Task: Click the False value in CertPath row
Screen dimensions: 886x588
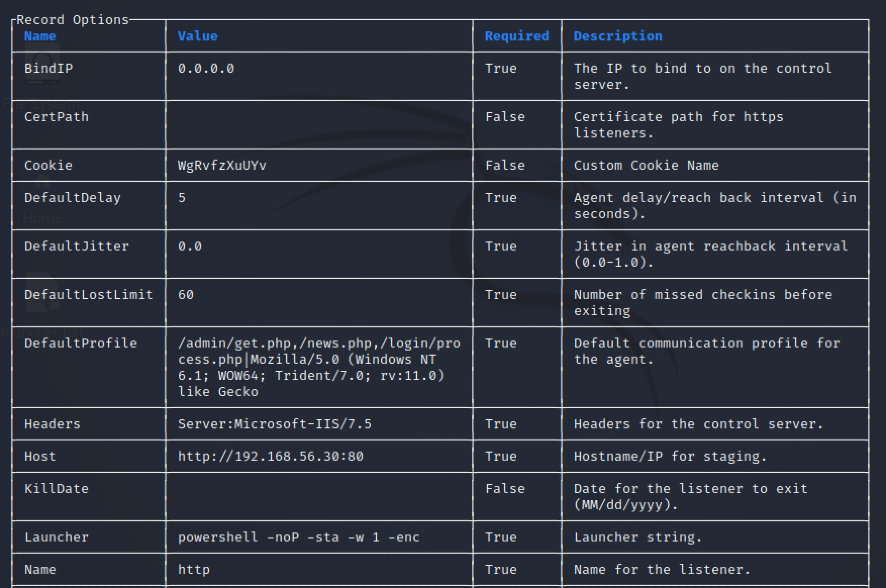Action: coord(505,117)
